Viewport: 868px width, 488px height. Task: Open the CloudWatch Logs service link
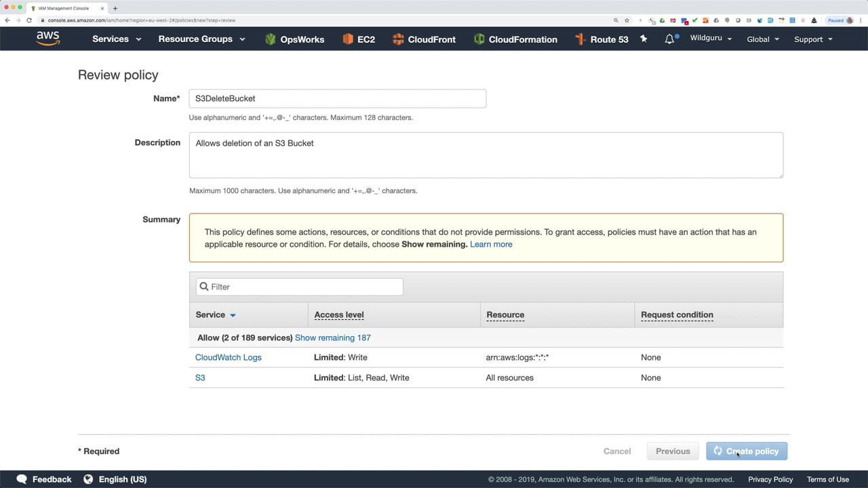(x=228, y=357)
